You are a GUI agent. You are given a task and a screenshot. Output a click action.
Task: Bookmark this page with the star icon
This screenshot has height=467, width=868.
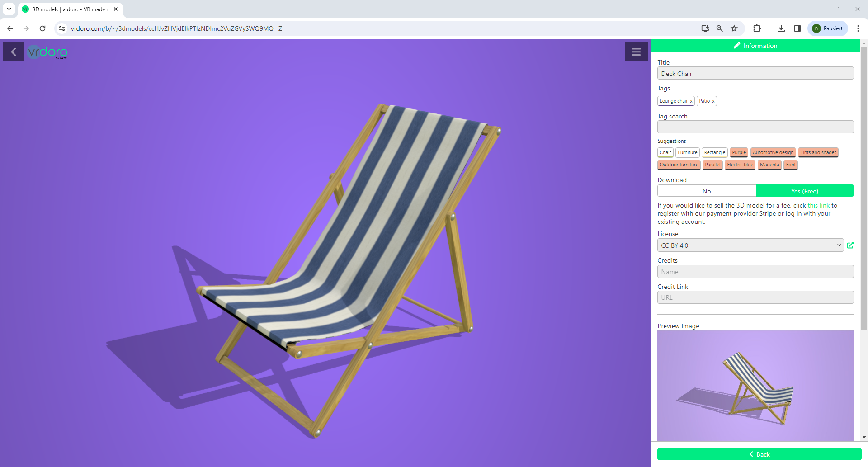(x=734, y=28)
